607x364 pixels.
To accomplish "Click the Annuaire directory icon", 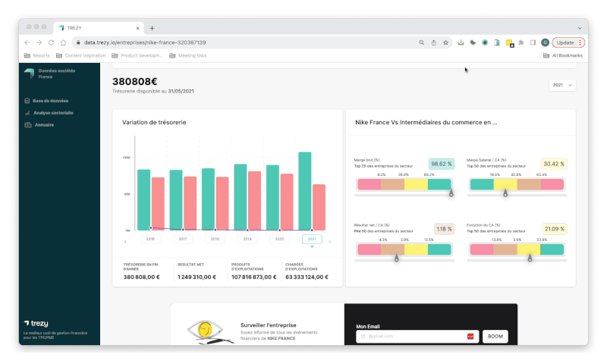I will tap(28, 125).
